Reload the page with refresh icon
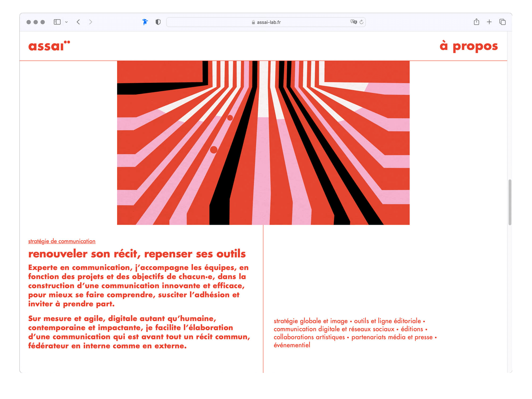Screen dimensions: 532x399 pyautogui.click(x=361, y=22)
